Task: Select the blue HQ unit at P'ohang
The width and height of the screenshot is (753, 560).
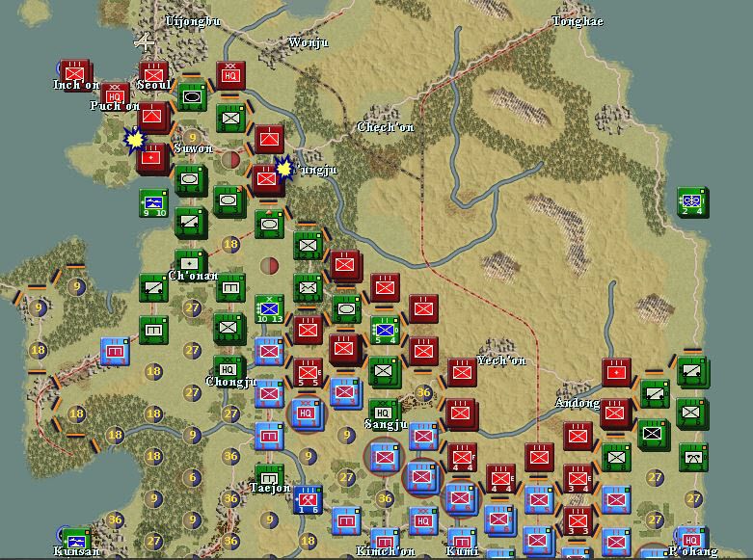Action: 692,539
